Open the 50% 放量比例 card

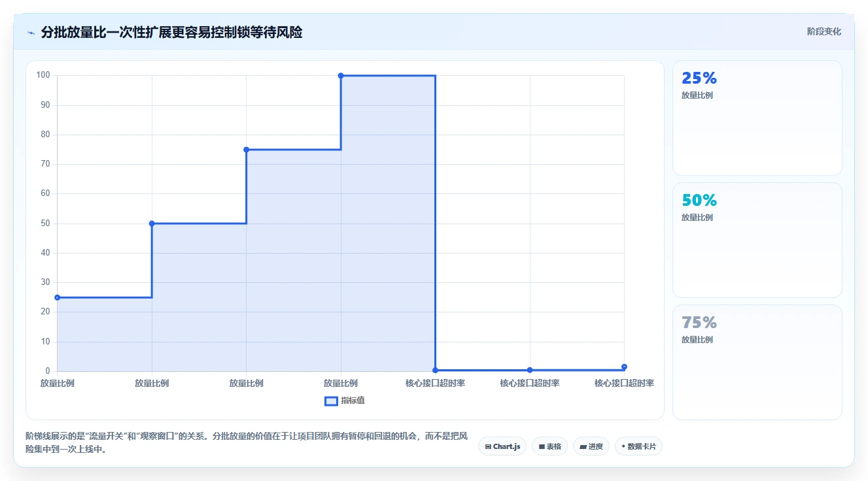(x=757, y=241)
